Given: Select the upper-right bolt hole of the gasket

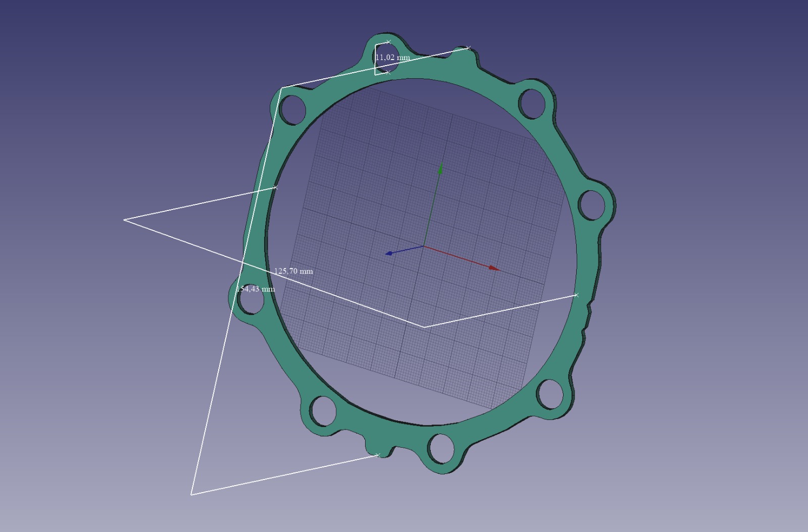Looking at the screenshot, I should pyautogui.click(x=532, y=103).
